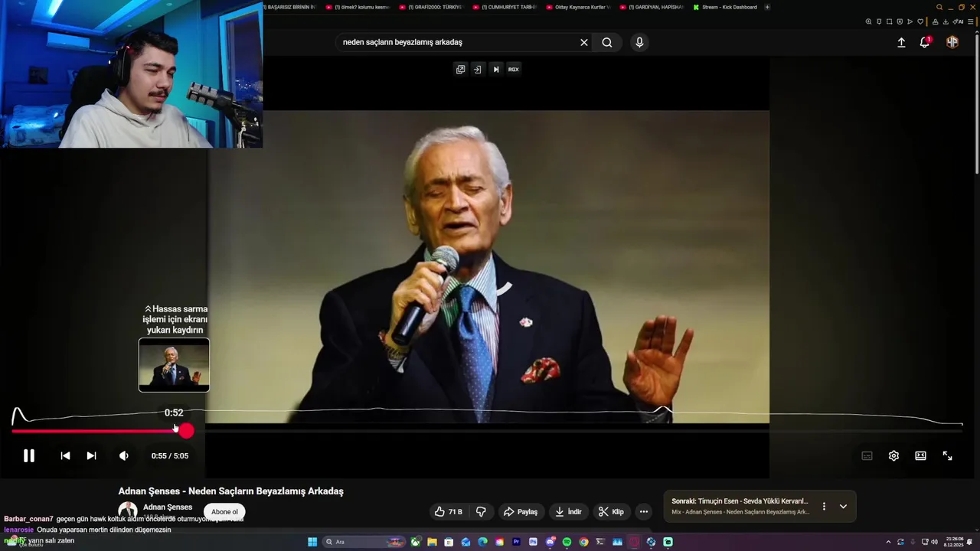Screen dimensions: 980x551
Task: Click the video progress bar at 0:52
Action: click(x=175, y=432)
